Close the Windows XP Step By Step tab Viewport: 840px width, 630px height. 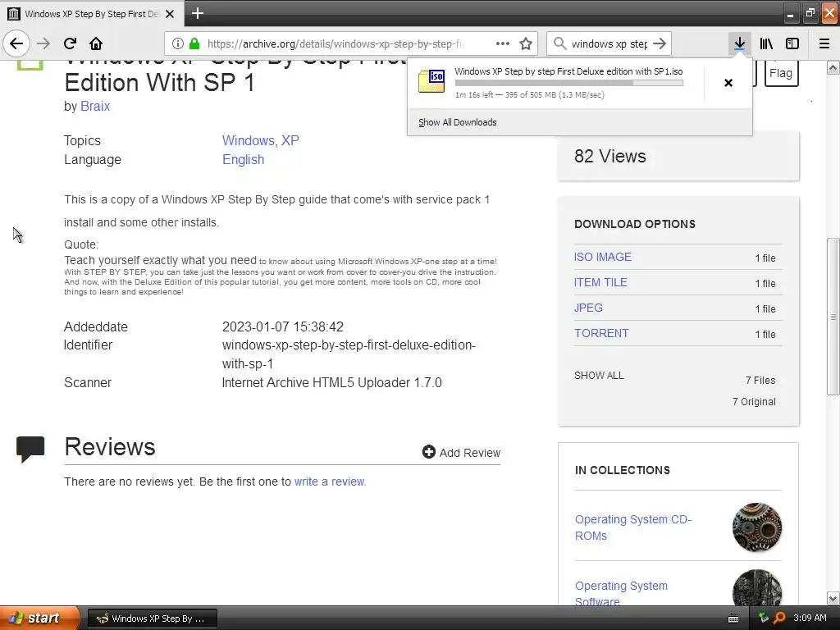click(x=170, y=14)
